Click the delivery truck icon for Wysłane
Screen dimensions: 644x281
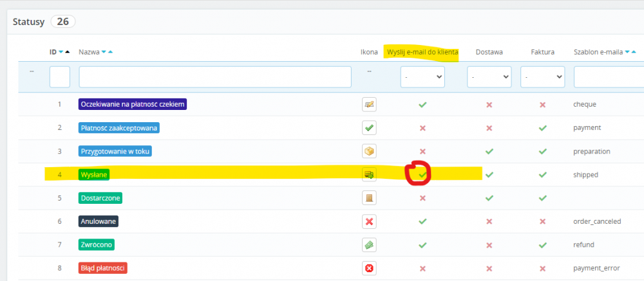[369, 175]
